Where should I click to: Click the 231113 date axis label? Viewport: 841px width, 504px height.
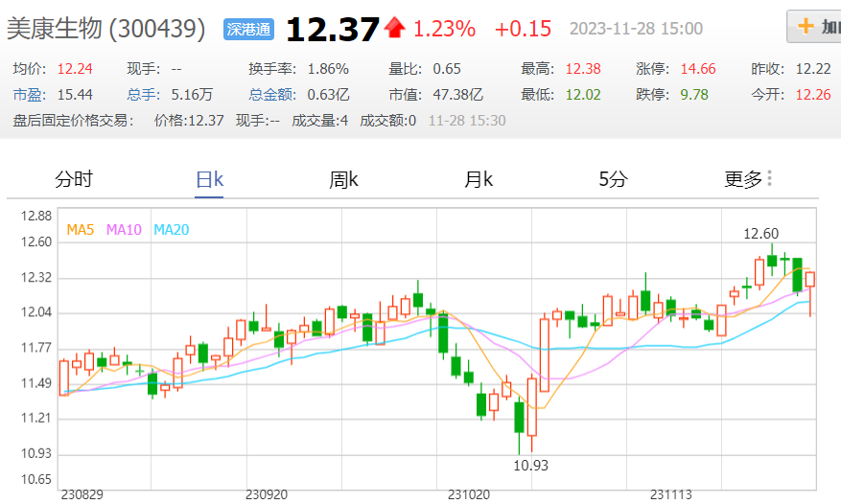click(x=671, y=494)
